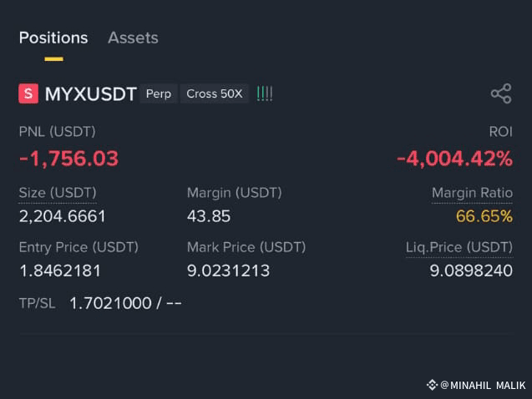Open MYXUSDT contract name
This screenshot has height=399, width=532.
90,93
